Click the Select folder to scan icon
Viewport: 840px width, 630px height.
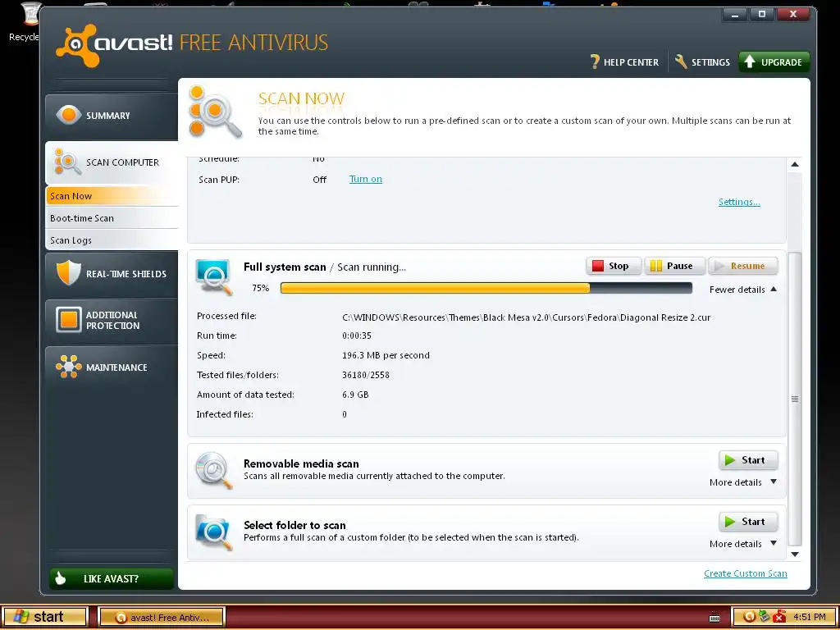point(214,532)
